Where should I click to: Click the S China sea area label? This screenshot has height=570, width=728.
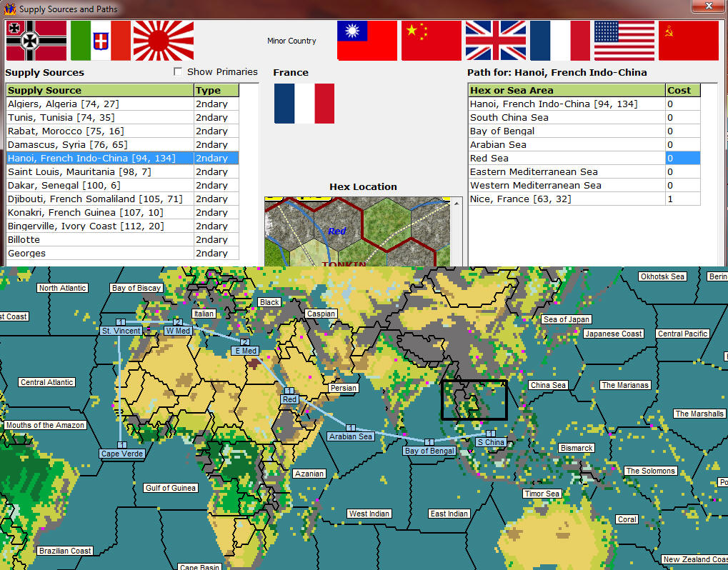(x=490, y=442)
